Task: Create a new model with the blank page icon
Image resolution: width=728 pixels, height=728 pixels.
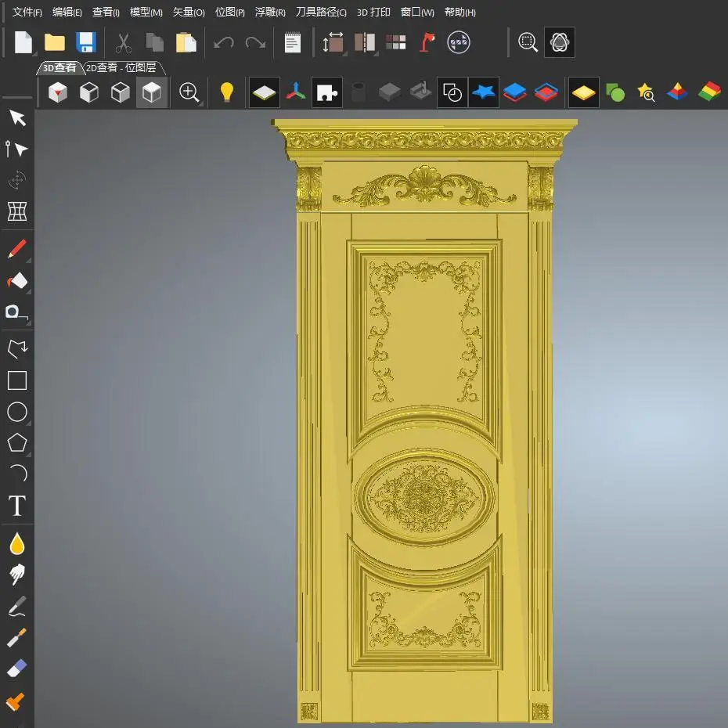Action: [23, 43]
